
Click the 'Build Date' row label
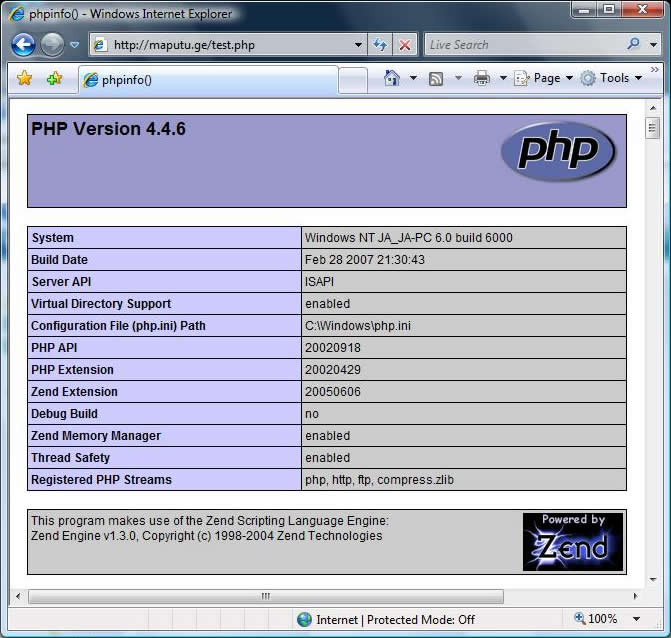(59, 260)
